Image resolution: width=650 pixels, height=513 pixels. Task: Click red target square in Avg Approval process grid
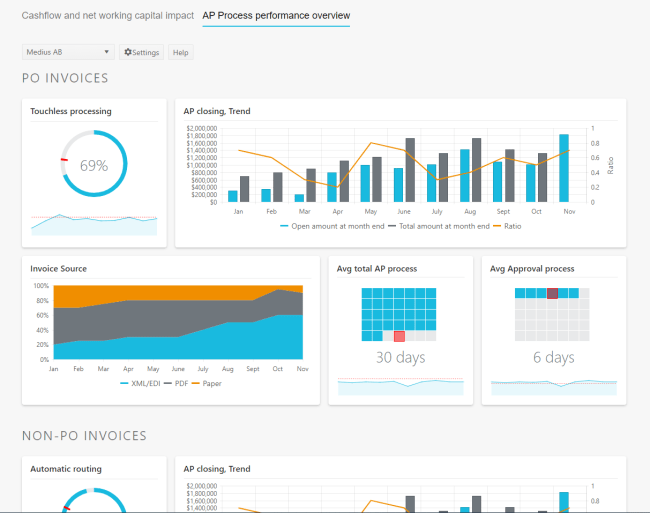coord(552,293)
